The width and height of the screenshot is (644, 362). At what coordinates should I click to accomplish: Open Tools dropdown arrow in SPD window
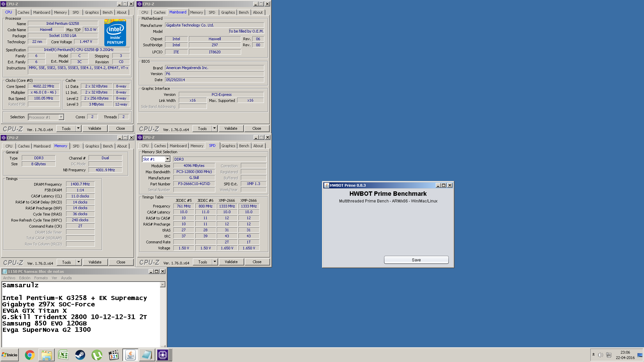pyautogui.click(x=215, y=262)
